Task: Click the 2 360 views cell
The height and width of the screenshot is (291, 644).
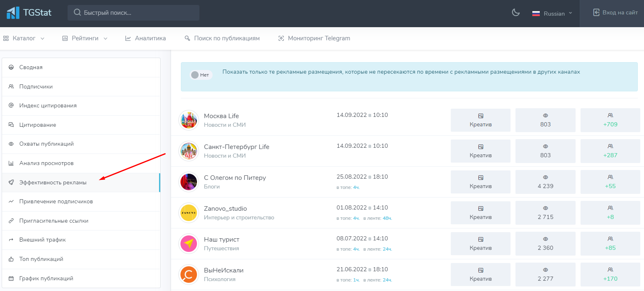Action: coord(546,244)
